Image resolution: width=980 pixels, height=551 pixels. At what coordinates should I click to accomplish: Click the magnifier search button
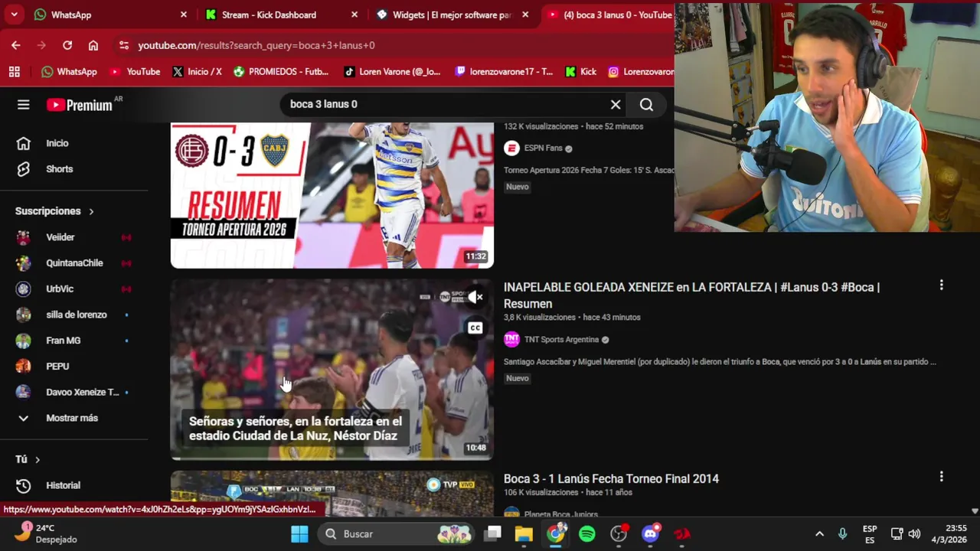647,105
